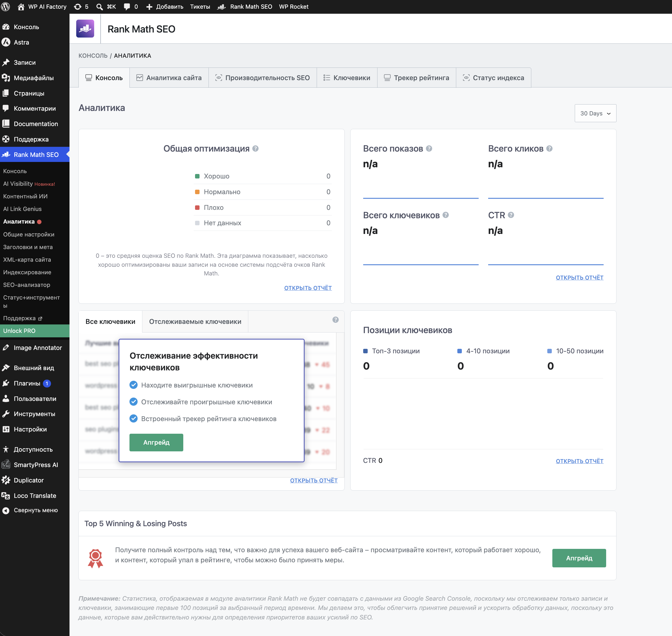Click Апгрейд button in keyword tracking popup
The height and width of the screenshot is (636, 672).
[x=156, y=442]
